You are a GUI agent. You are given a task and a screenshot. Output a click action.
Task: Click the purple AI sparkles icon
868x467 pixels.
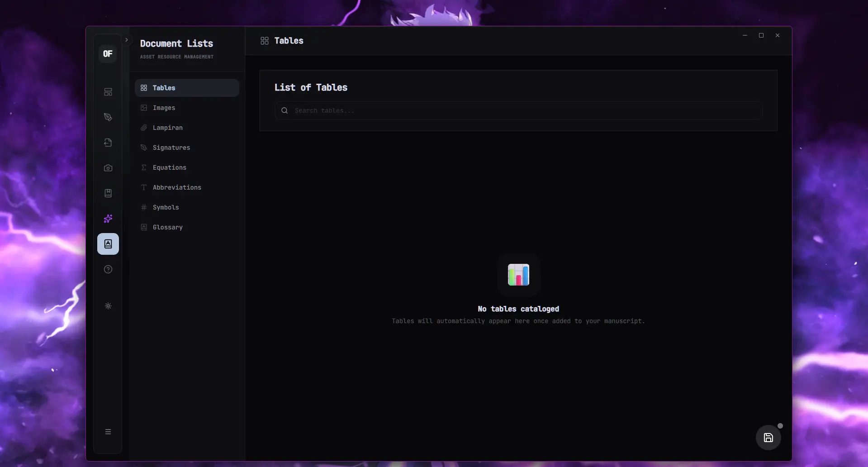click(x=108, y=219)
